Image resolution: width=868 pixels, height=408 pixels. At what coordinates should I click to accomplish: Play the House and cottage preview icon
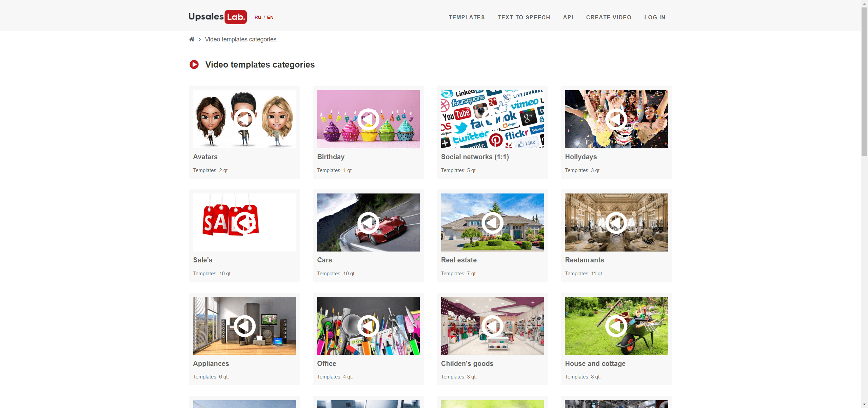[616, 326]
